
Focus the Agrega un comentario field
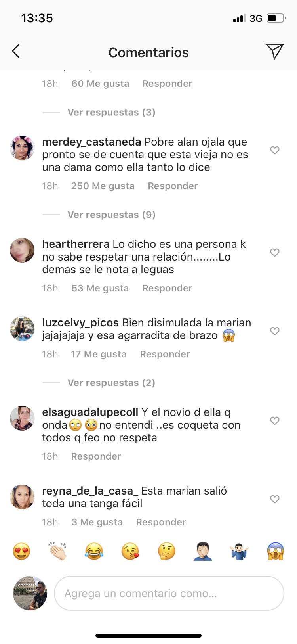(169, 593)
